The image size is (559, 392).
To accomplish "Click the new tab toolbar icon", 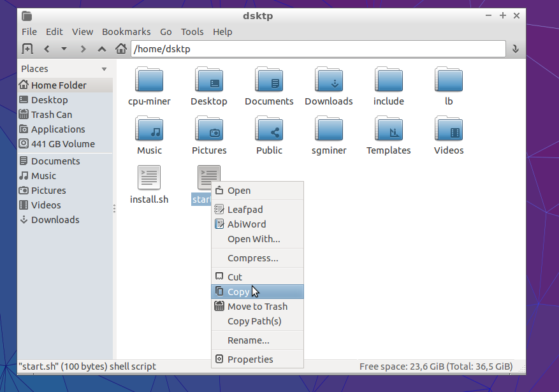I will (x=27, y=49).
